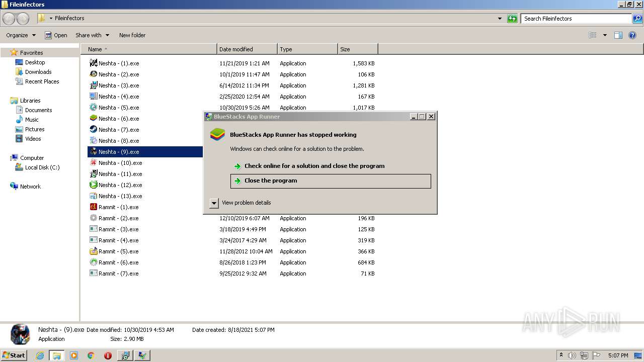
Task: Click the Neshta - (11).exe file icon
Action: pyautogui.click(x=93, y=174)
